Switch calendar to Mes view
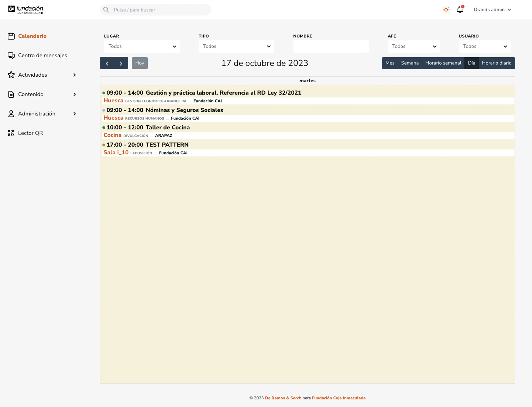 pyautogui.click(x=390, y=63)
